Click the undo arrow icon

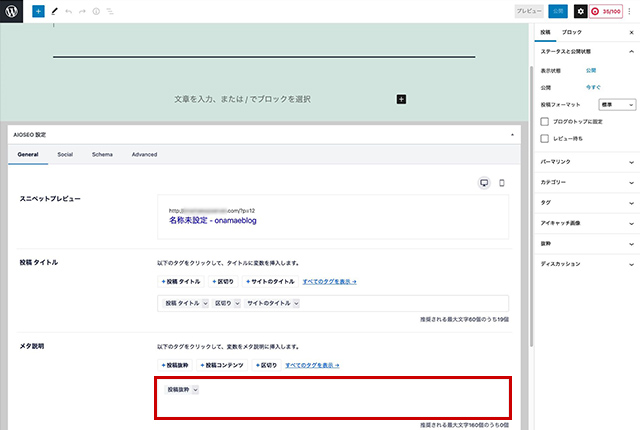69,11
